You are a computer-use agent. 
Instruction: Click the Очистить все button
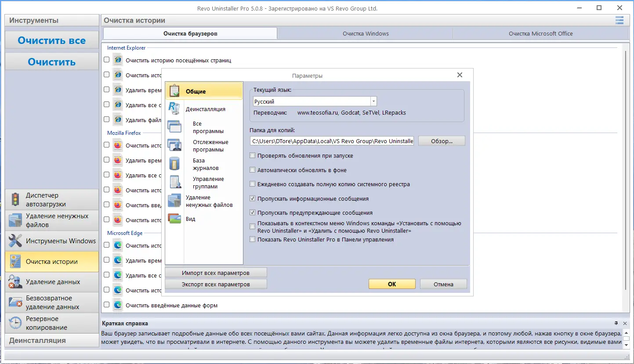(x=52, y=40)
